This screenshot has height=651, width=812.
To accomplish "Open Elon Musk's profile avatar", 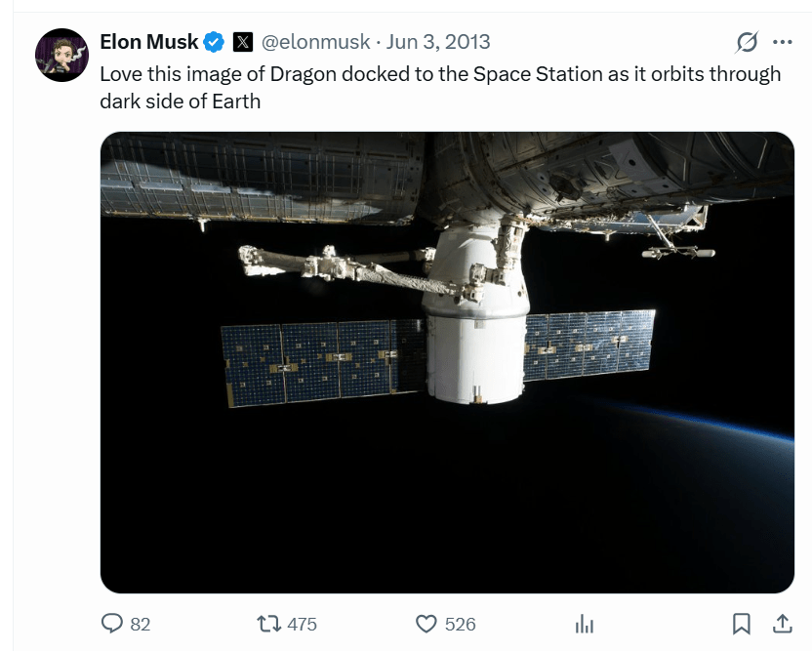I will pyautogui.click(x=62, y=54).
